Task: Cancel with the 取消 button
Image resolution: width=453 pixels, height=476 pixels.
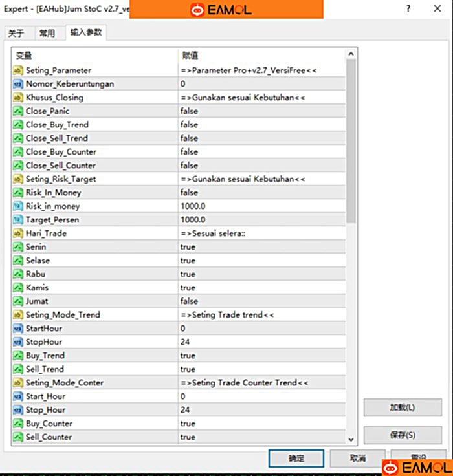Action: click(x=358, y=459)
